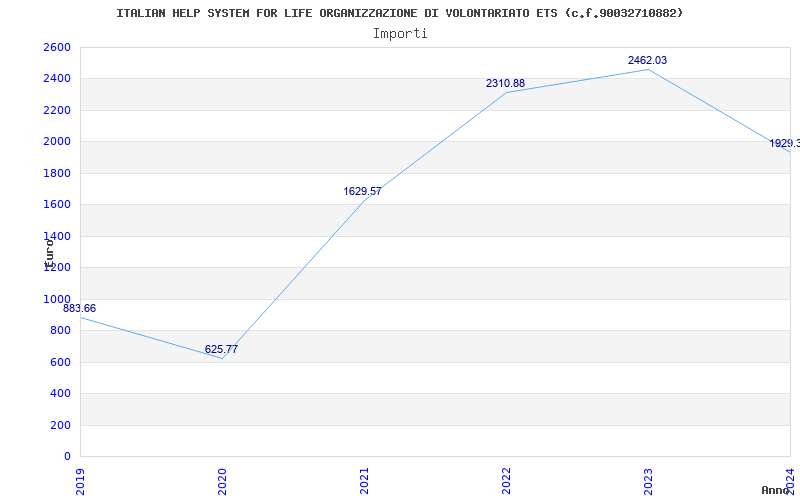Click the y-axis tick label 1600
The image size is (800, 500).
click(x=57, y=205)
